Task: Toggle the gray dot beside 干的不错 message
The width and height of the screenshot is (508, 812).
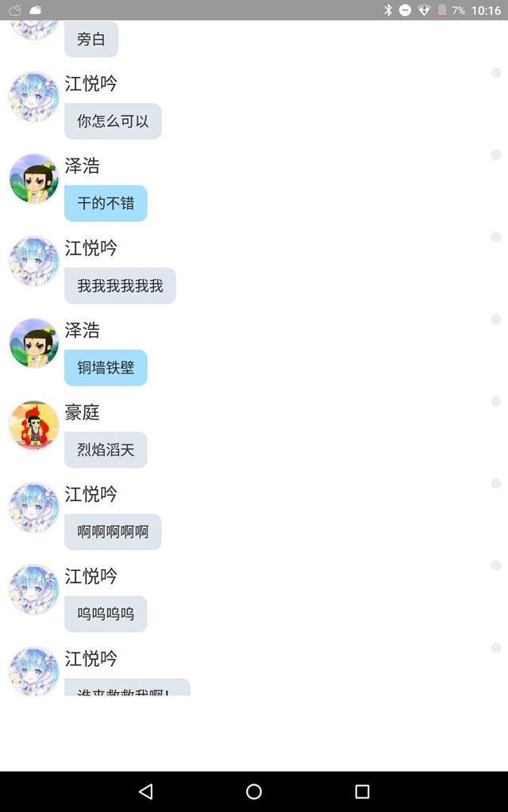Action: pyautogui.click(x=496, y=155)
